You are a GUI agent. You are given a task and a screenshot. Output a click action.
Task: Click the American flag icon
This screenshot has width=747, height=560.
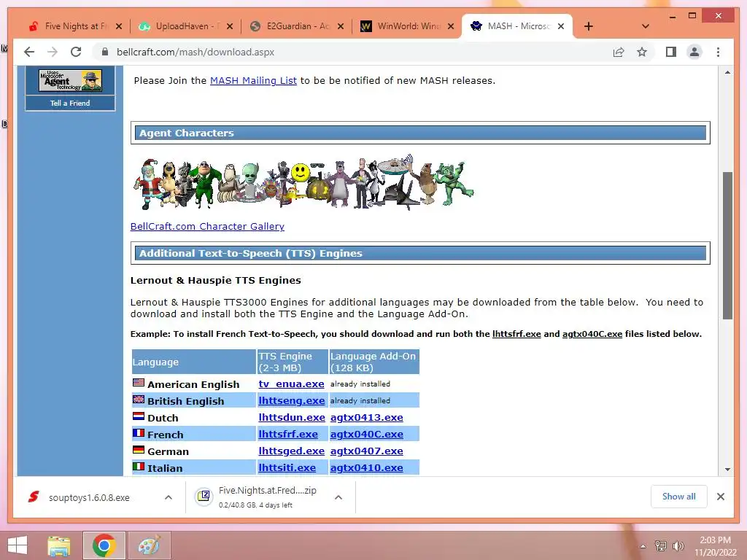point(139,382)
